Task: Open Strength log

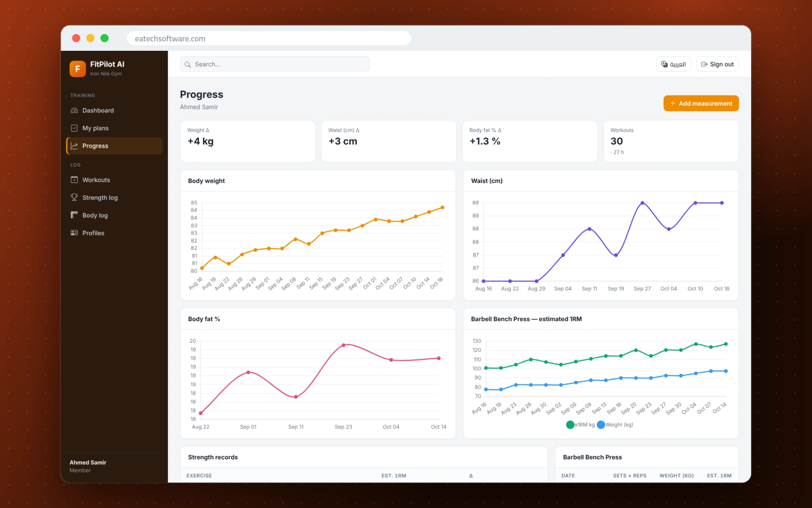Action: 114,197
